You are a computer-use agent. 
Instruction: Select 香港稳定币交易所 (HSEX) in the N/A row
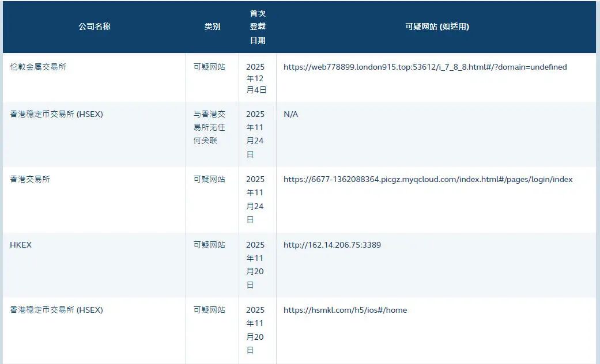56,114
